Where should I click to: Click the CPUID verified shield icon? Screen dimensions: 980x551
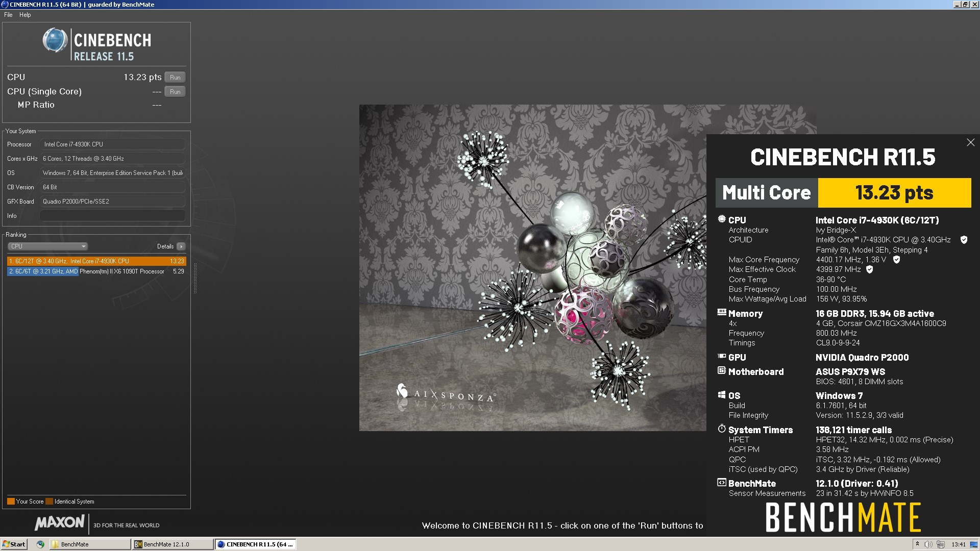tap(964, 240)
